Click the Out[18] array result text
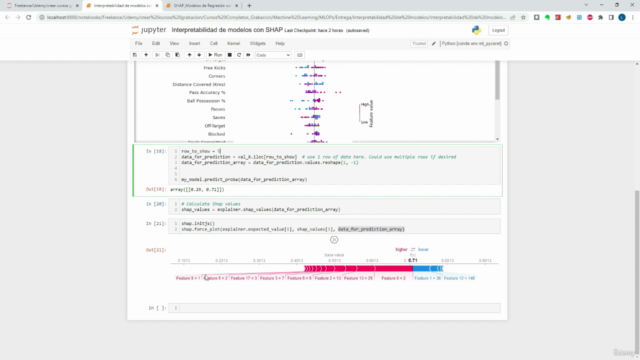 197,189
